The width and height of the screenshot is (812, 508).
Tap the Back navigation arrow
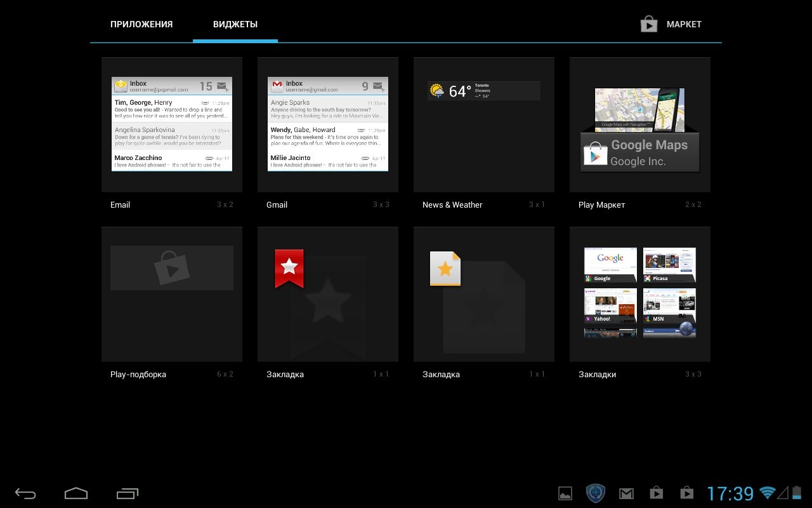point(25,493)
